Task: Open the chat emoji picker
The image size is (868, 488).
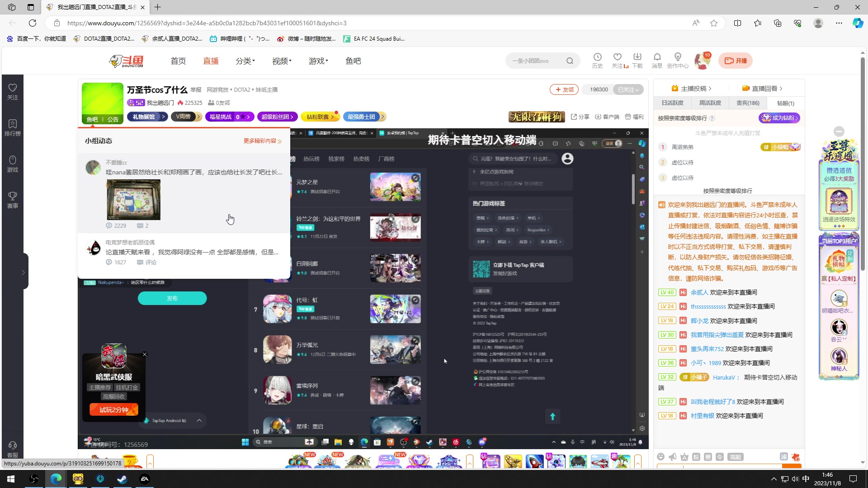Action: (661, 457)
